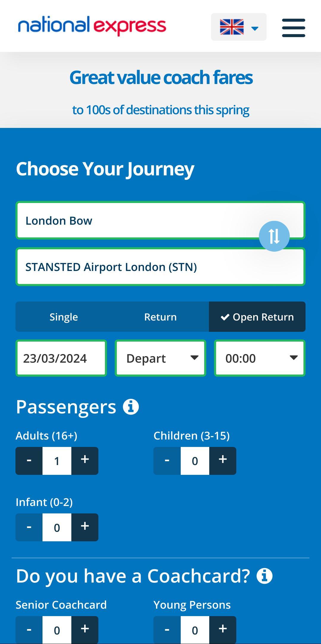Swap origin and destination locations
The width and height of the screenshot is (321, 644).
point(274,236)
